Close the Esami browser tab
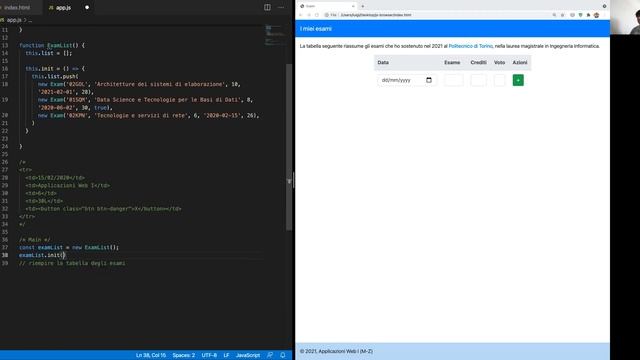640x360 pixels. pyautogui.click(x=353, y=6)
